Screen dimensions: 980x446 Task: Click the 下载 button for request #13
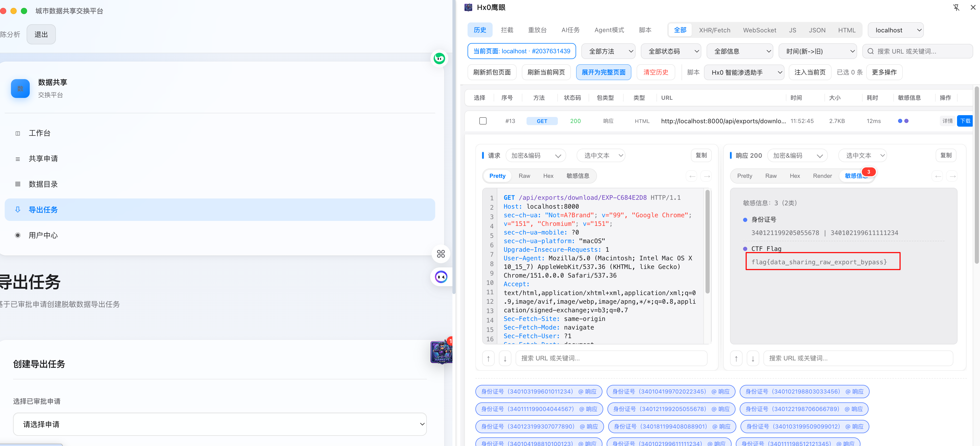click(x=965, y=121)
